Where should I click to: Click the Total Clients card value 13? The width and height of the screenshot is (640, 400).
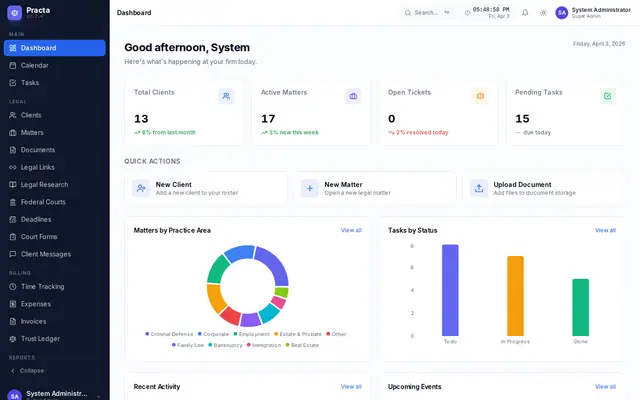(141, 119)
